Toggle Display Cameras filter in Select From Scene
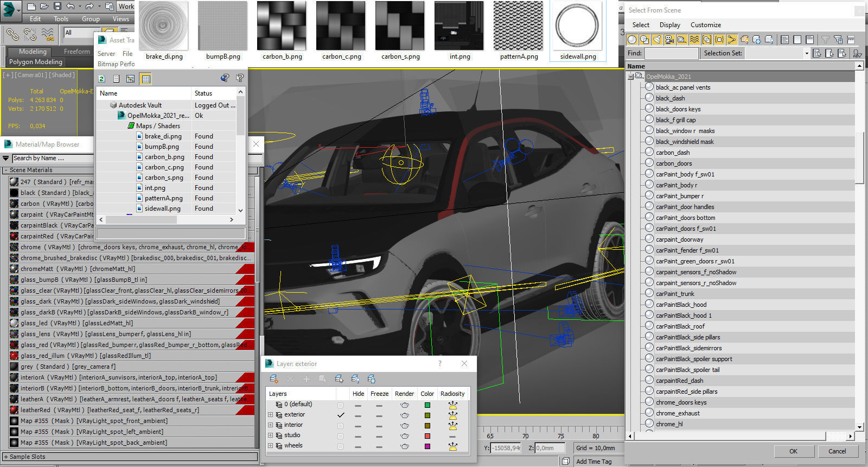868x467 pixels. pos(669,39)
